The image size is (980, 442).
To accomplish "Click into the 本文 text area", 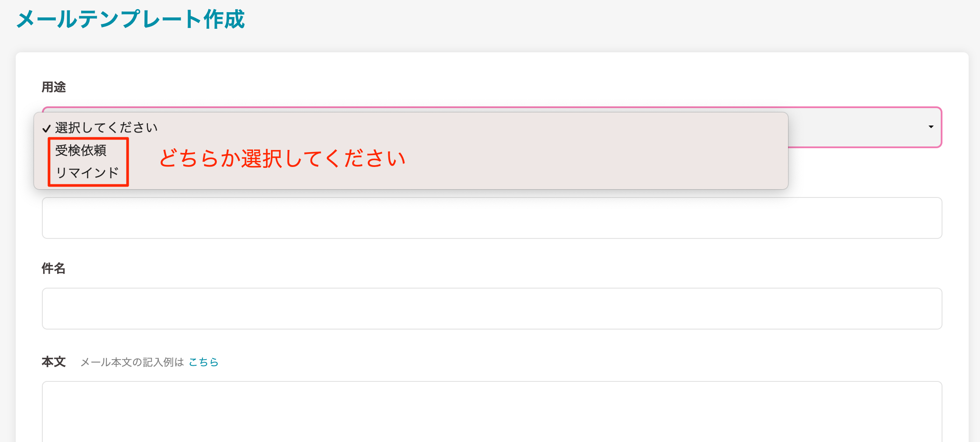I will pos(492,411).
